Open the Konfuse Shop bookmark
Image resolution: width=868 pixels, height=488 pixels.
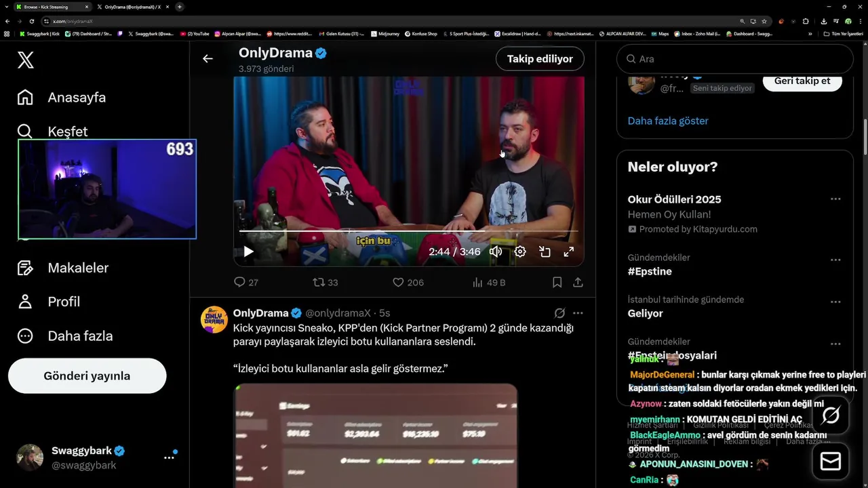pos(420,33)
